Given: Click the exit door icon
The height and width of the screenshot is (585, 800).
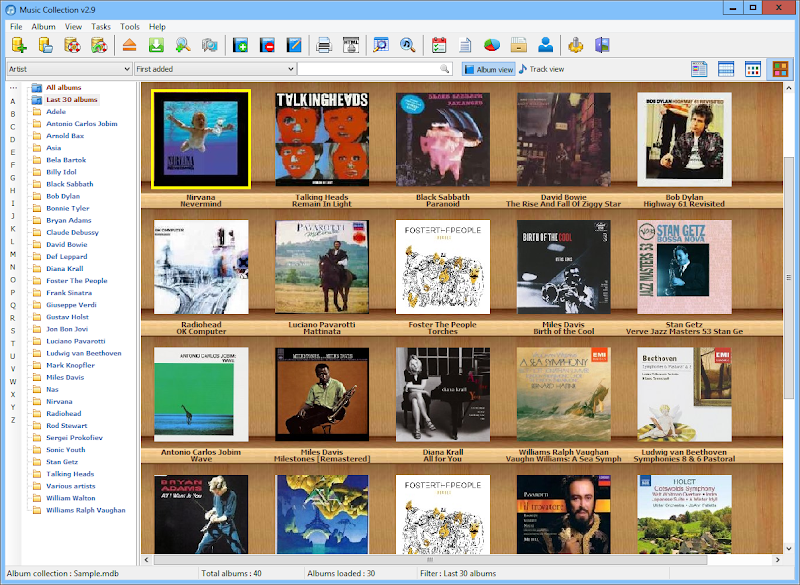Looking at the screenshot, I should pyautogui.click(x=603, y=45).
